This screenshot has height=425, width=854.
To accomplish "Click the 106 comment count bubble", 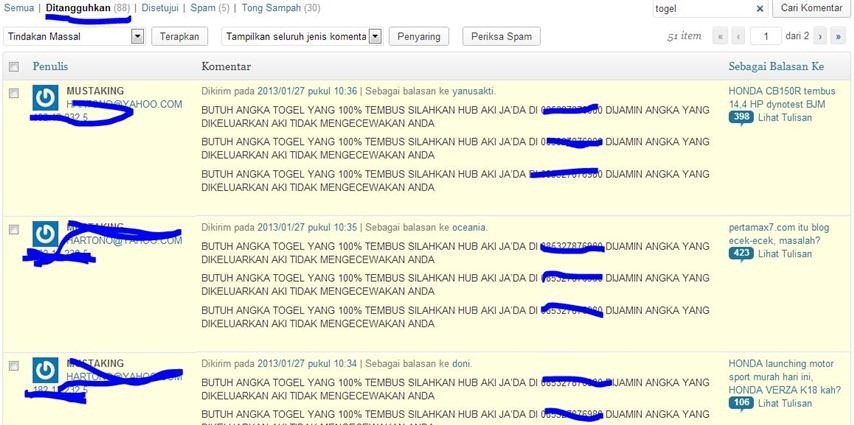I will pyautogui.click(x=741, y=403).
